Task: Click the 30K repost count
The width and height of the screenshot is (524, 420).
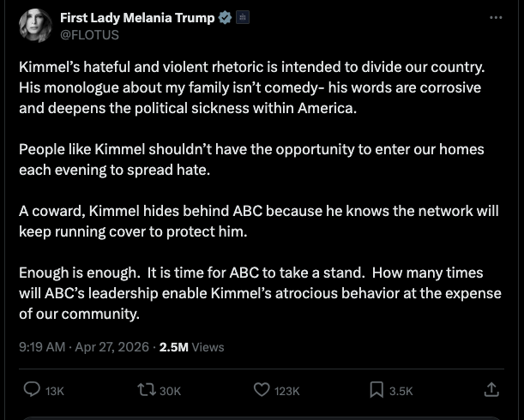Action: pos(171,391)
